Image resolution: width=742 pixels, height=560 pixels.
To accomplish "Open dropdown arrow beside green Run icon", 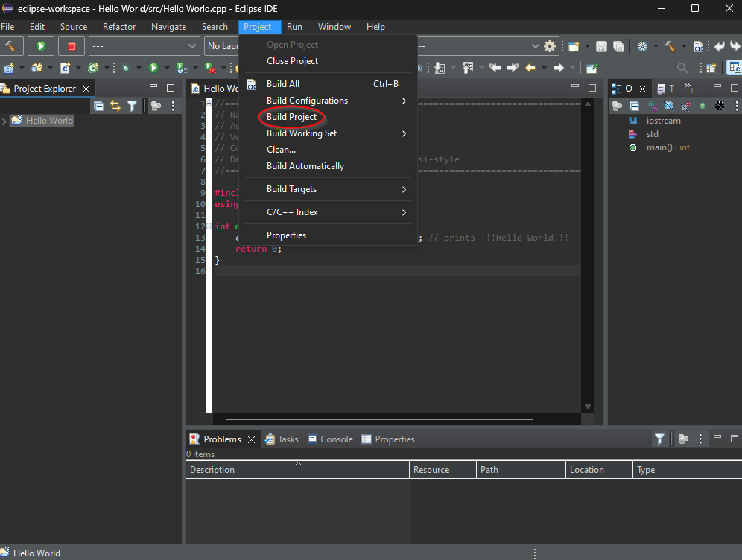I will click(167, 68).
